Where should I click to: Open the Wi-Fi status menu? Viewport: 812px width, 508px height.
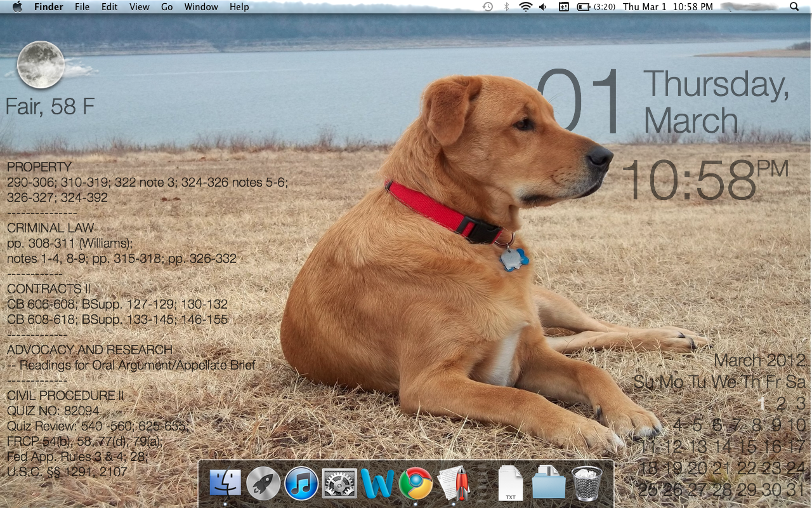pyautogui.click(x=525, y=7)
